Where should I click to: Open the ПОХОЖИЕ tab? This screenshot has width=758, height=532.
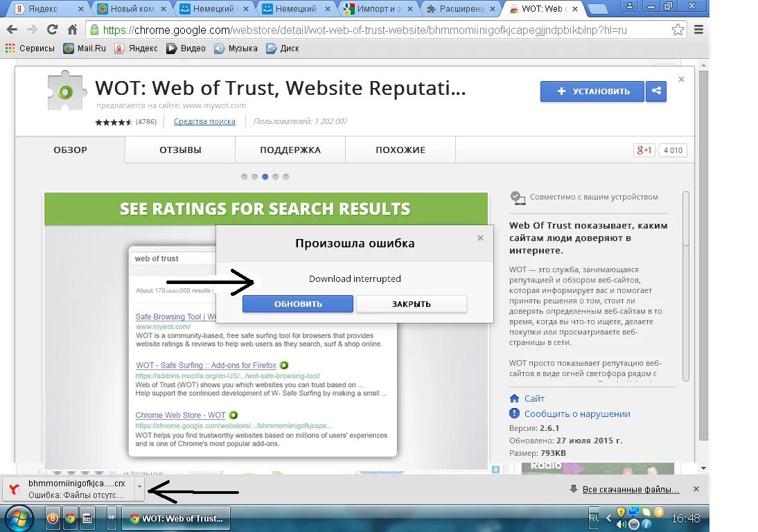(x=400, y=150)
